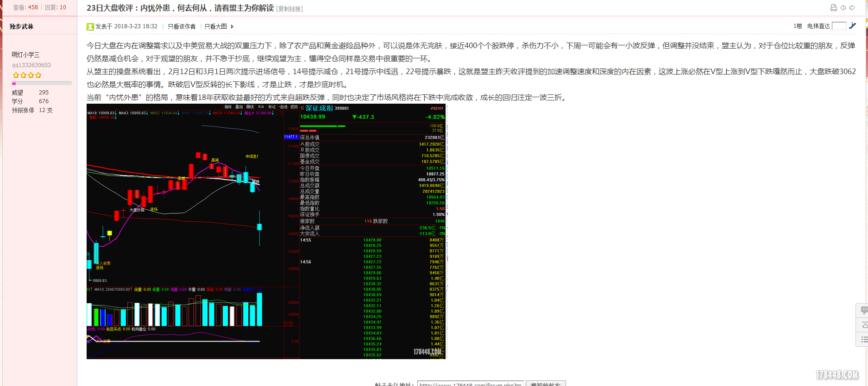Image resolution: width=868 pixels, height=386 pixels.
Task: Click the 威望 295 stat
Action: [x=30, y=93]
